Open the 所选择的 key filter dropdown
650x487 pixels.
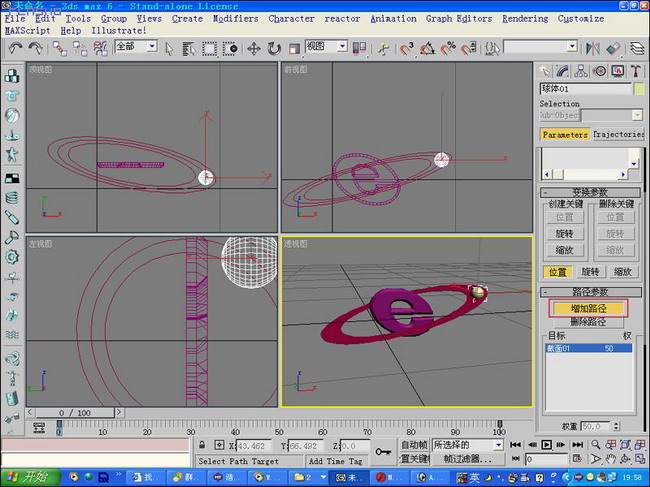tap(499, 445)
